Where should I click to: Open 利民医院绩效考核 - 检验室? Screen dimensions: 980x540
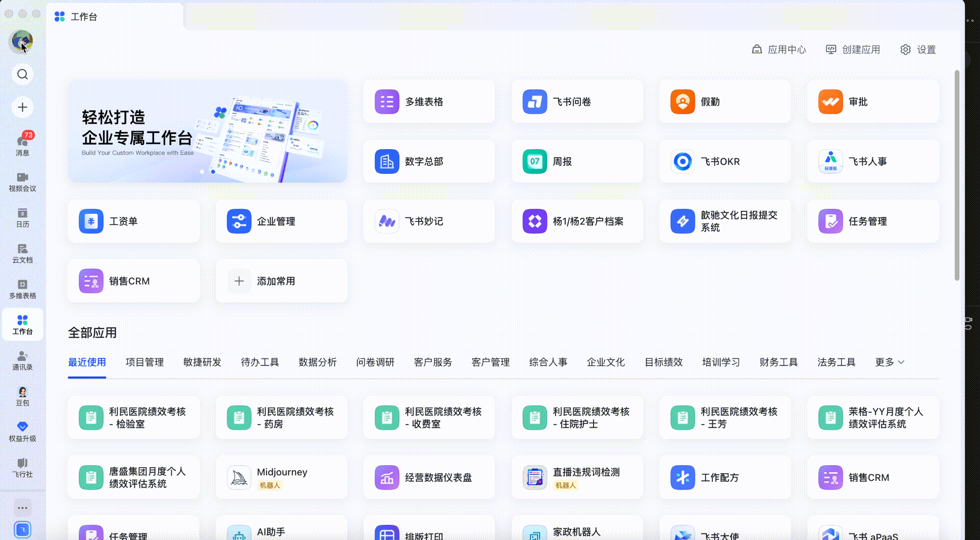pos(134,418)
